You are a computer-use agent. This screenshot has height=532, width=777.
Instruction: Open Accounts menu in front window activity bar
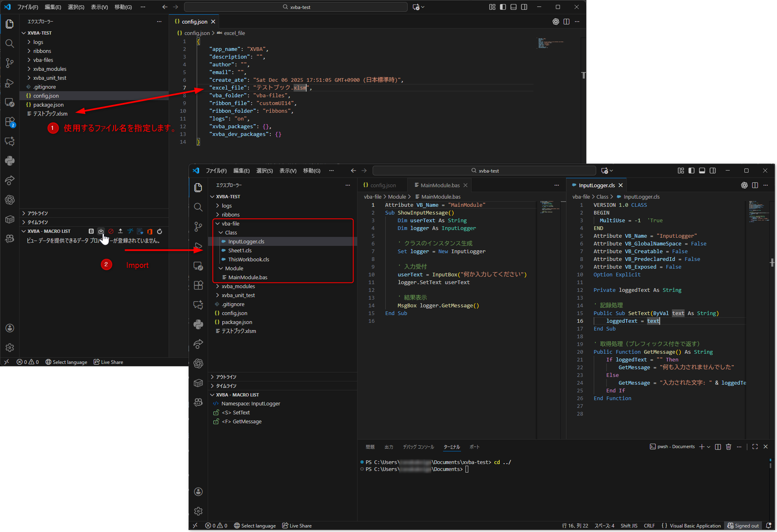[x=198, y=492]
